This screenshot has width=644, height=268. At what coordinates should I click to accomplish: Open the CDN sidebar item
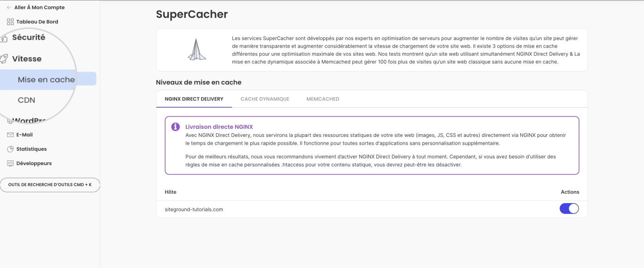[27, 100]
